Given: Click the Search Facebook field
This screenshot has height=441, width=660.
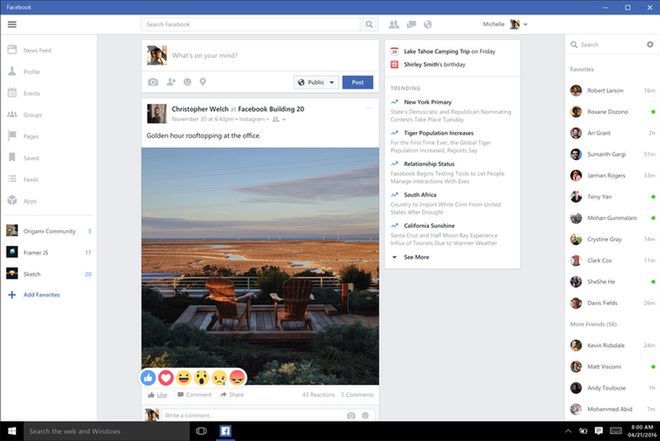Looking at the screenshot, I should (x=251, y=24).
